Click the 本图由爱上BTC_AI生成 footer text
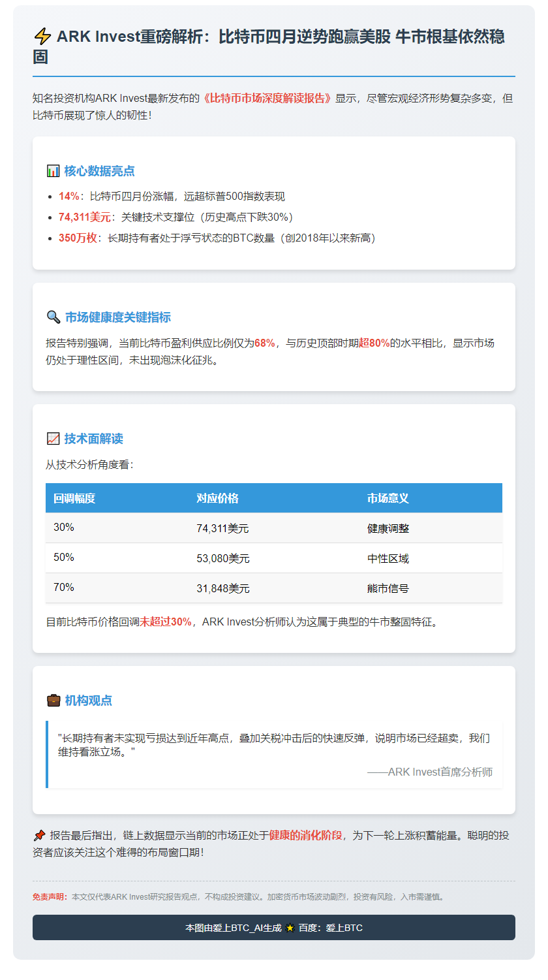Screen dimensions: 548x980 234,928
